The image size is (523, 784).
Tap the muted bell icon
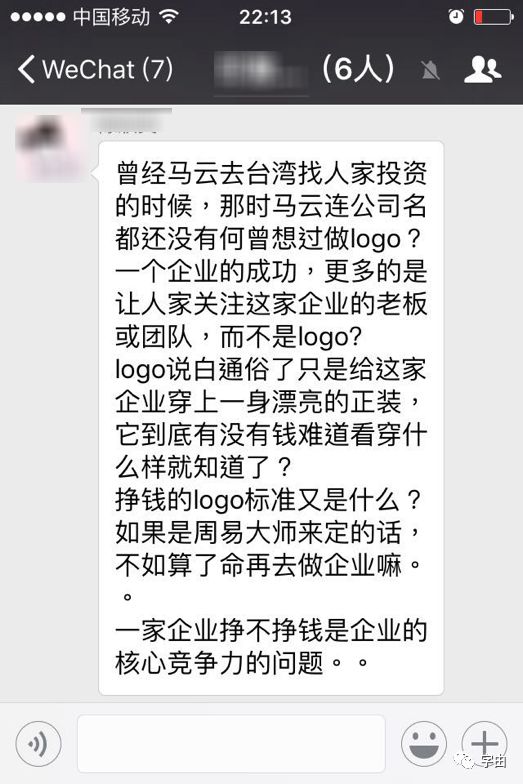(430, 70)
